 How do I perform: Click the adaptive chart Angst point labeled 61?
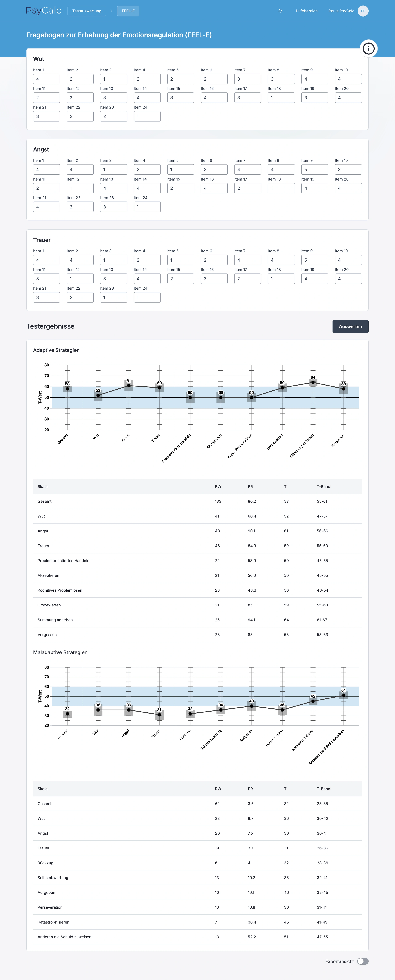[x=129, y=386]
